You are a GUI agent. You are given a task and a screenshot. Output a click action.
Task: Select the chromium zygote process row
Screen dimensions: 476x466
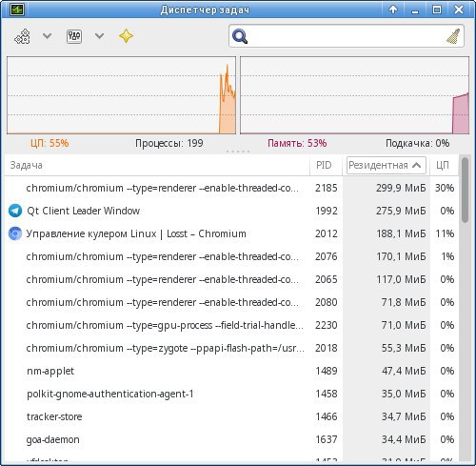(231, 348)
